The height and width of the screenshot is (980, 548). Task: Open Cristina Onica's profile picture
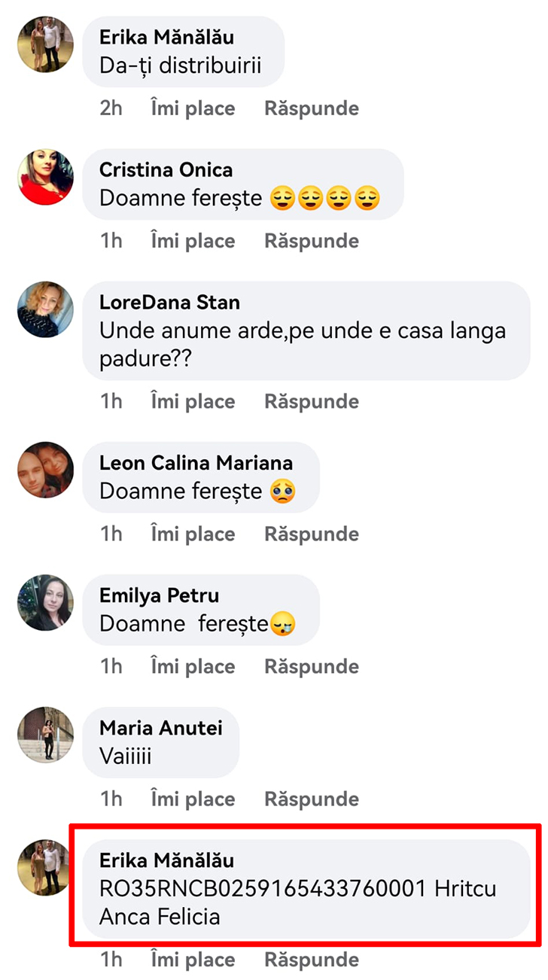tap(45, 177)
